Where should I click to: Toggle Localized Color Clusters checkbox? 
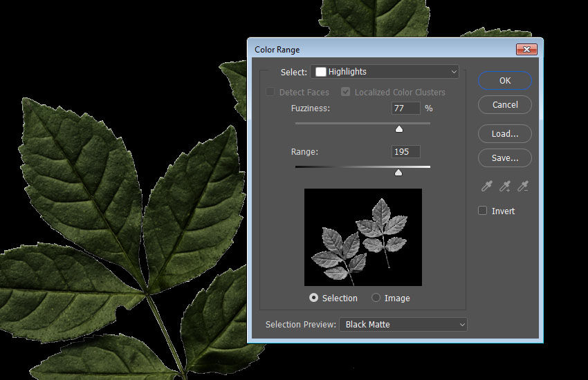pyautogui.click(x=345, y=92)
